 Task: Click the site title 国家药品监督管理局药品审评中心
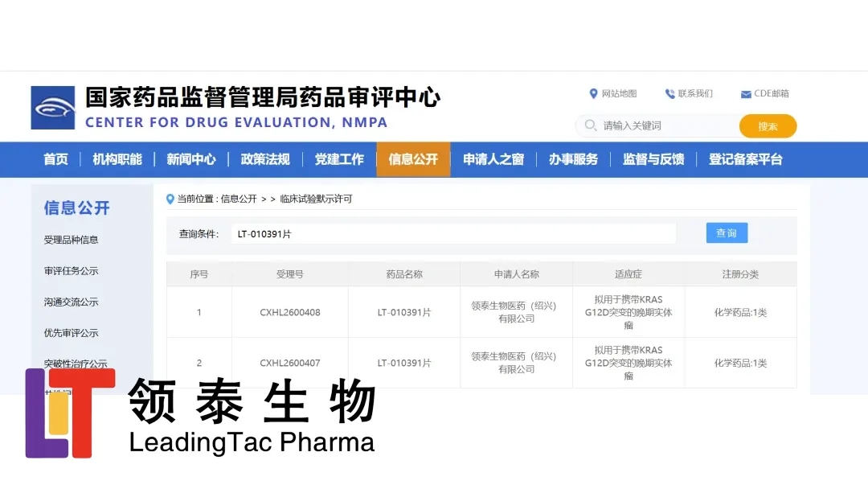[x=262, y=97]
